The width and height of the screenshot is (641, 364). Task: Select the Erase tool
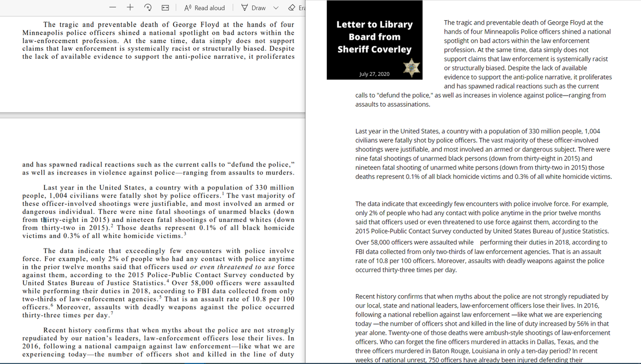[297, 7]
